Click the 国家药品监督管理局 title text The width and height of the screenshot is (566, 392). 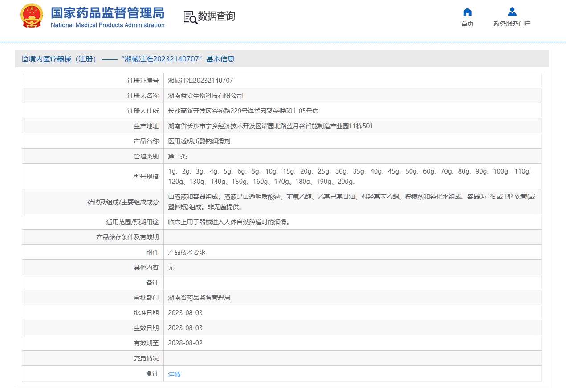point(107,12)
